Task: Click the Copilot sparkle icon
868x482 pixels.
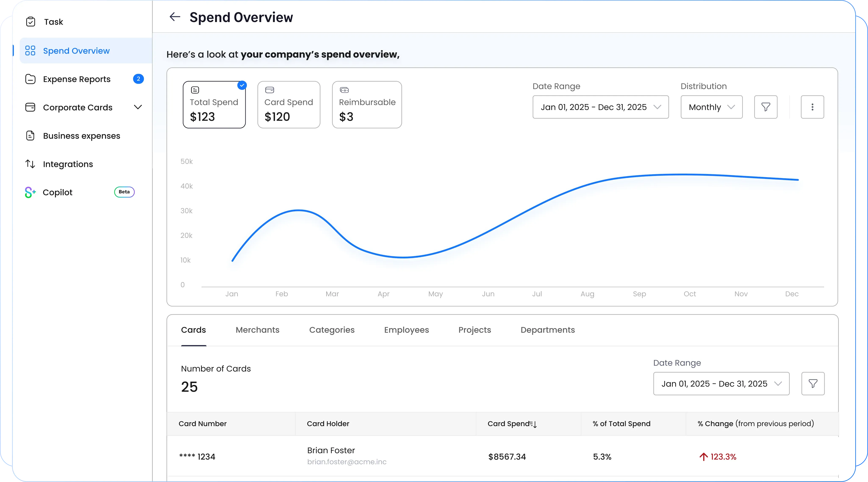Action: [x=30, y=192]
